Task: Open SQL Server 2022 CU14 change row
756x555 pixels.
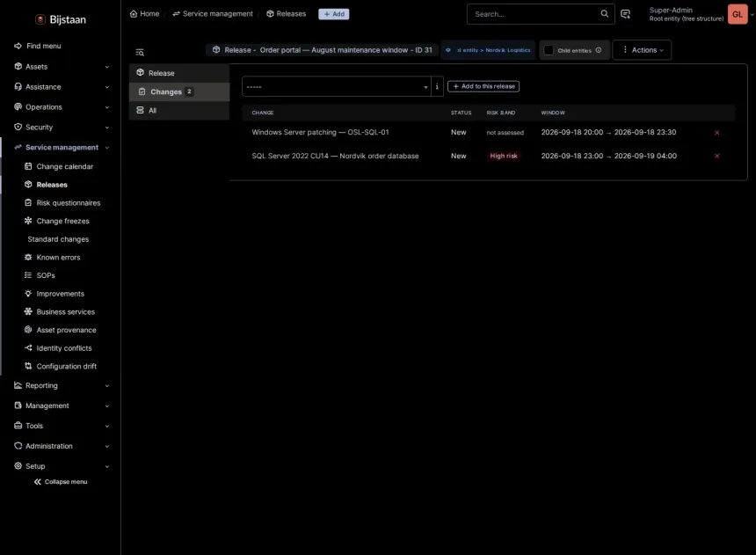Action: pyautogui.click(x=335, y=156)
